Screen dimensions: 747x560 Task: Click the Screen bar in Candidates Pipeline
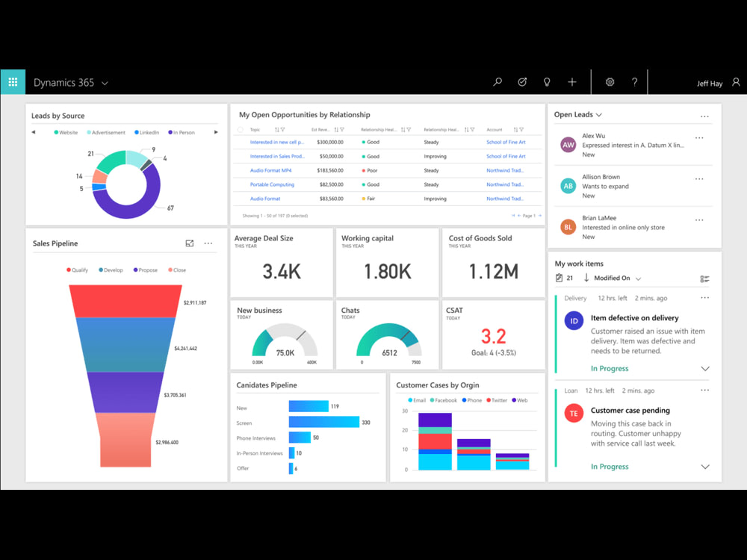coord(324,422)
